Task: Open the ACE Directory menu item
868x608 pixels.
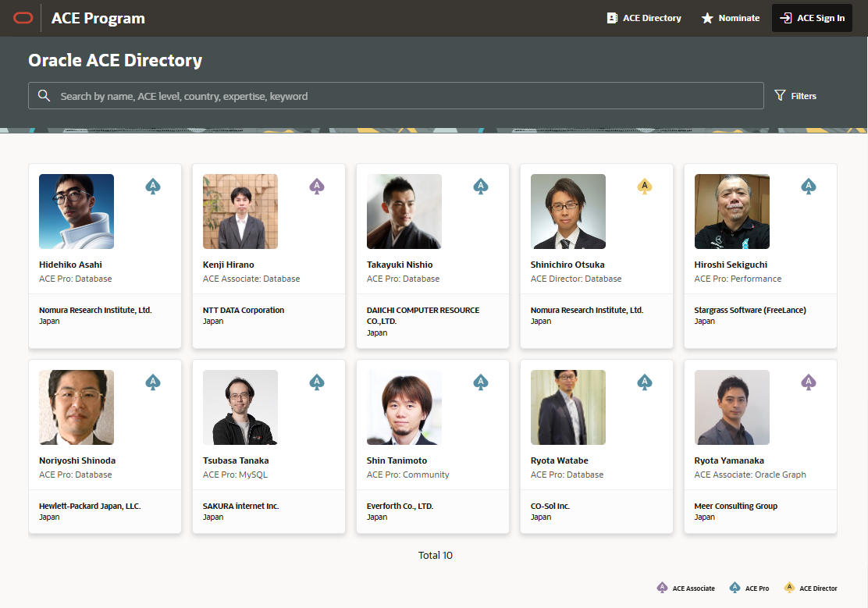Action: point(644,18)
